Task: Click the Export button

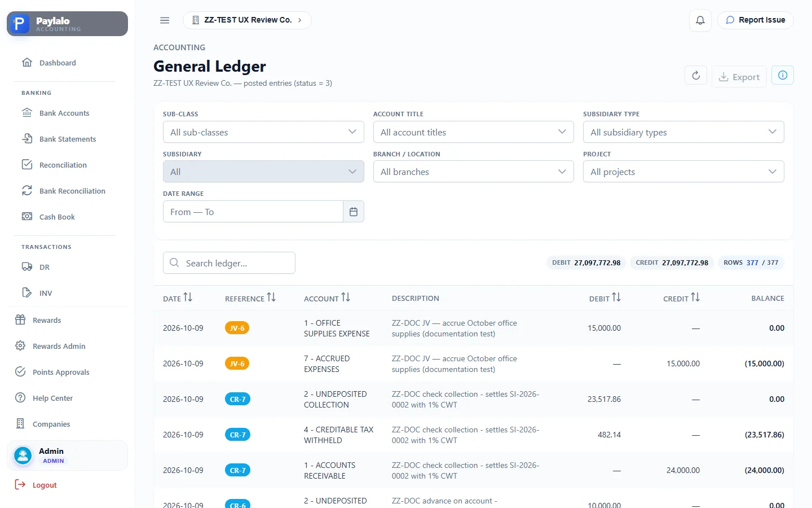Action: 739,77
